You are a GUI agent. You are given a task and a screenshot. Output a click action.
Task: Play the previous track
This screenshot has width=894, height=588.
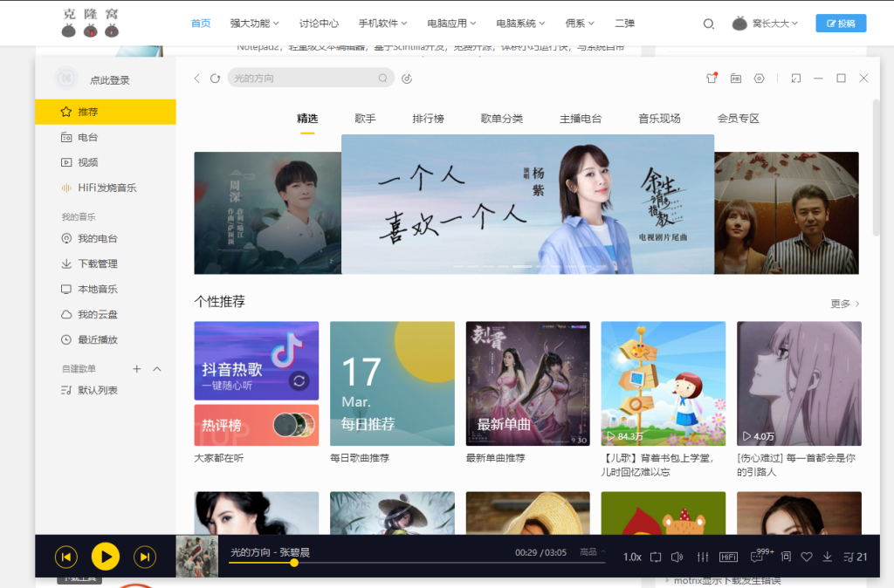[x=66, y=557]
